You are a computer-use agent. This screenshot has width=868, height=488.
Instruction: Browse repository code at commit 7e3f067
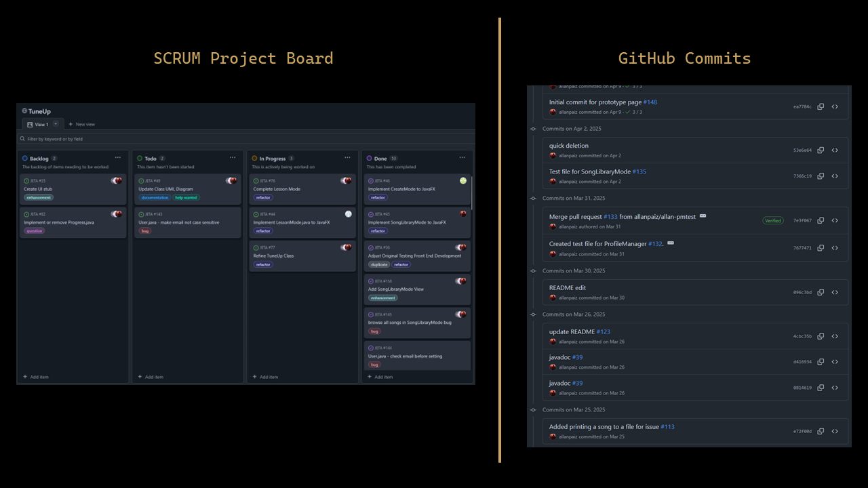(835, 220)
